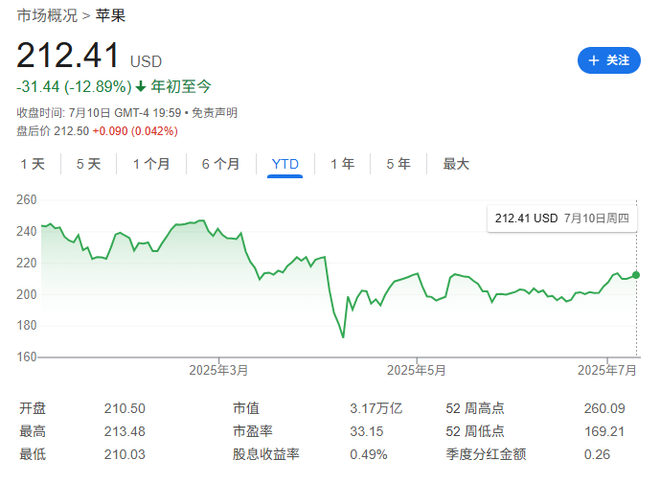660x483 pixels.
Task: Click the 212.41 USD price tooltip
Action: coord(560,218)
